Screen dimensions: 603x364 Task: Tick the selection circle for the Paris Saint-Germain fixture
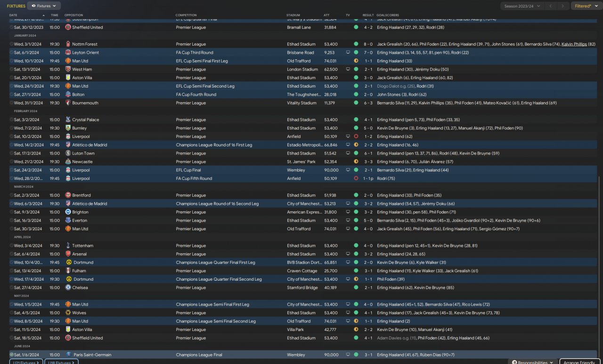pos(11,355)
